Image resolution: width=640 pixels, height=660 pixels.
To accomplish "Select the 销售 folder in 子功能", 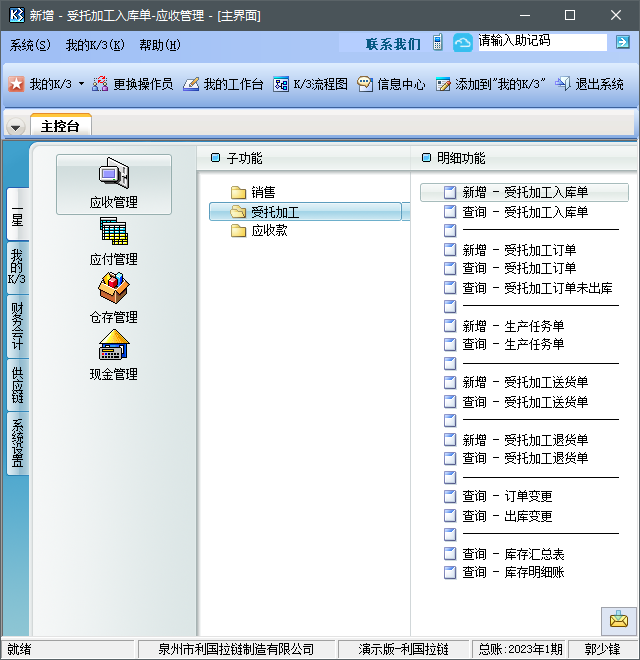I will 262,192.
